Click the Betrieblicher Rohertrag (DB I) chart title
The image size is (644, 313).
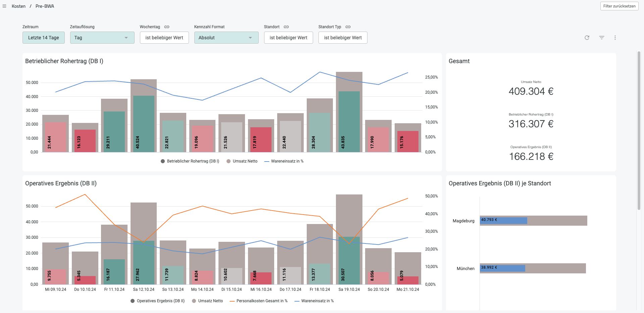pyautogui.click(x=64, y=61)
